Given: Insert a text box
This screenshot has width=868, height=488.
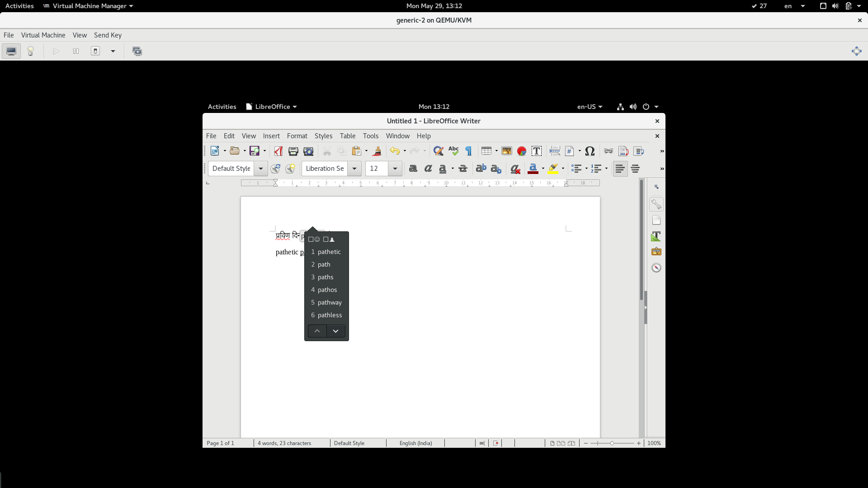Looking at the screenshot, I should [537, 151].
